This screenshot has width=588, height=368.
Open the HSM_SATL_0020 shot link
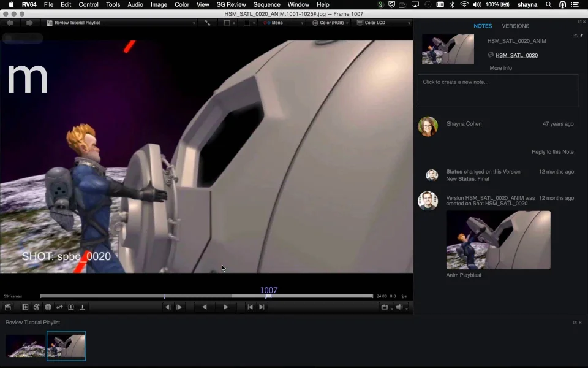coord(516,55)
